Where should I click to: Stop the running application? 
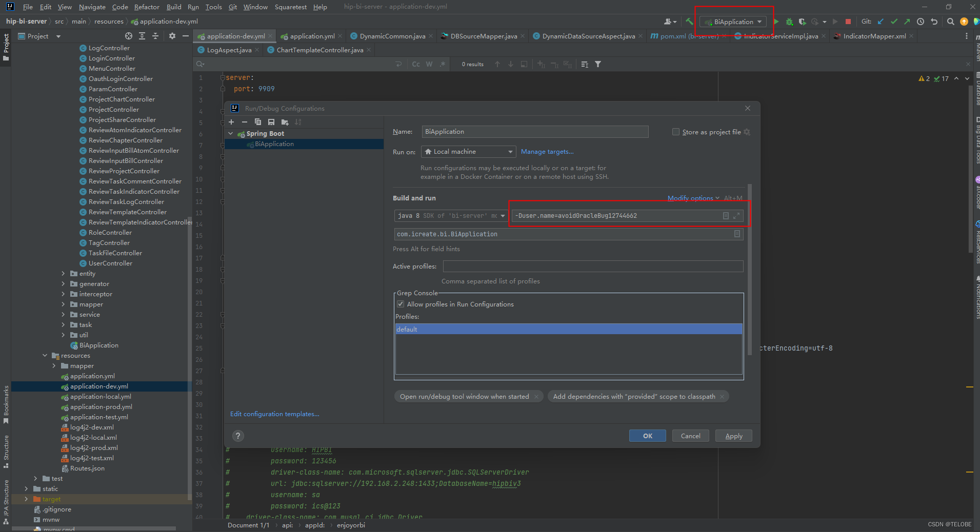pos(848,22)
